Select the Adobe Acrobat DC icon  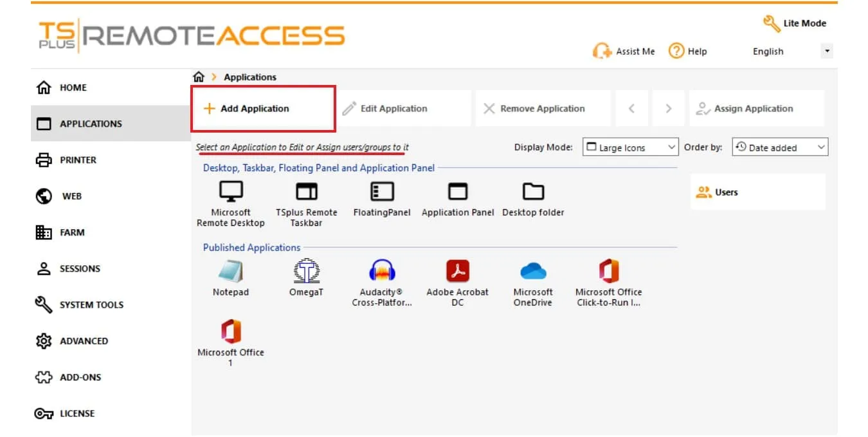tap(457, 272)
